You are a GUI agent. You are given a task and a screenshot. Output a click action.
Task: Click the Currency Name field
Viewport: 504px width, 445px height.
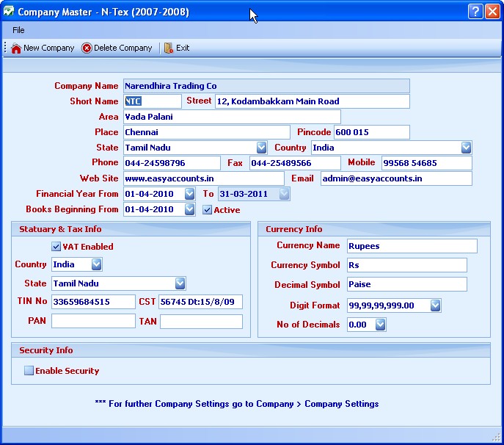(x=412, y=246)
